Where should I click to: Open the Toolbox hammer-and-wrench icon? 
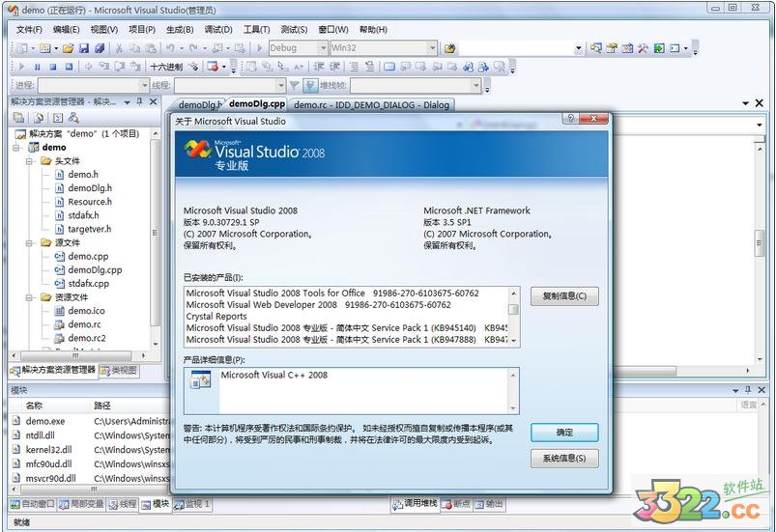point(643,48)
